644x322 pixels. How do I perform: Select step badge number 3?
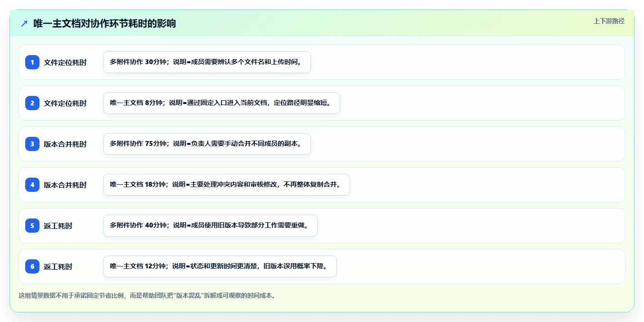pos(32,144)
